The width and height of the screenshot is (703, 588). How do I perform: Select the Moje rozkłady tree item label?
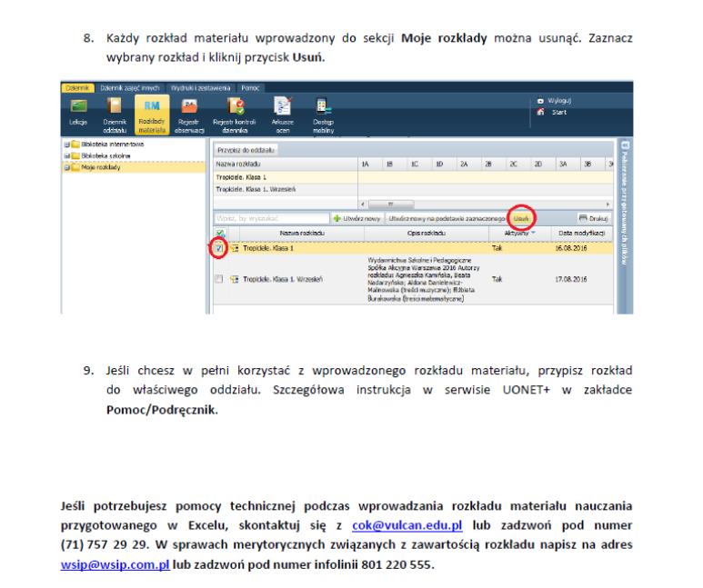(x=101, y=167)
